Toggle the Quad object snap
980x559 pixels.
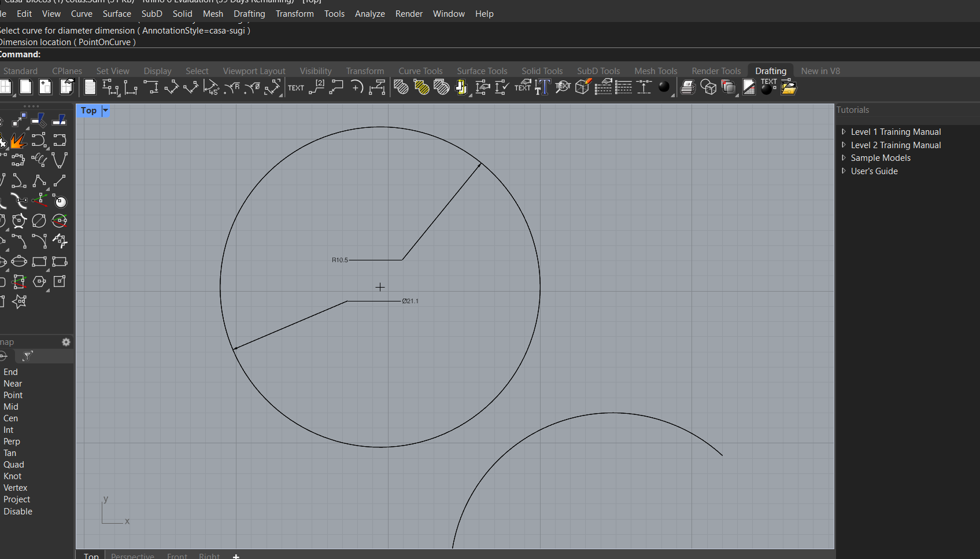[x=13, y=465]
